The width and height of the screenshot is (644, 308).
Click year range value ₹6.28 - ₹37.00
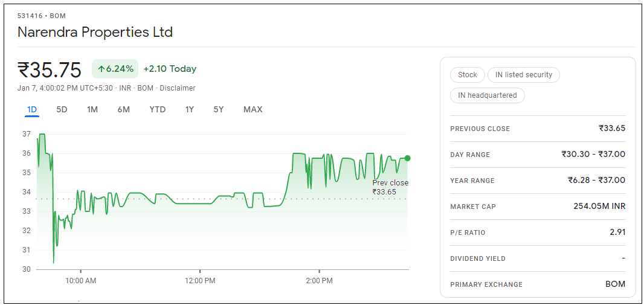pyautogui.click(x=597, y=181)
